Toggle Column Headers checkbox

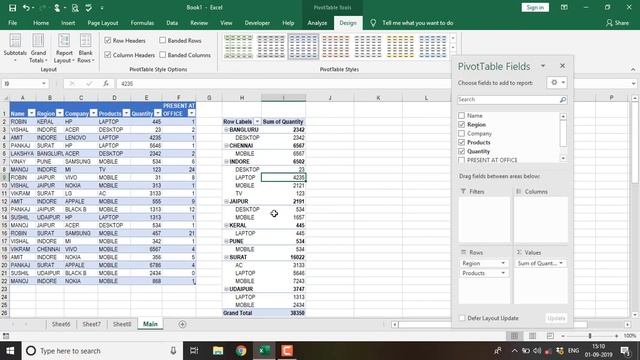point(108,55)
